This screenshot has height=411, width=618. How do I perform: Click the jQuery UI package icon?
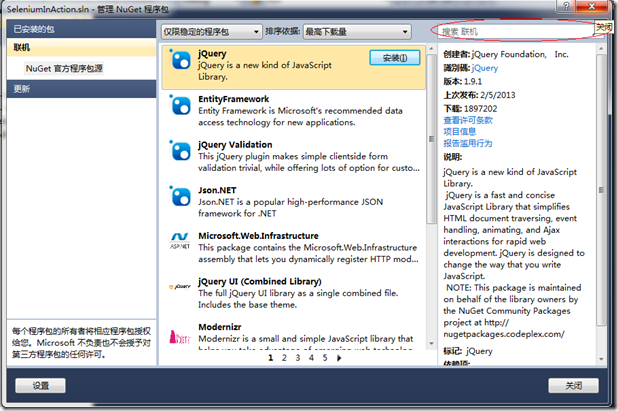[x=180, y=286]
